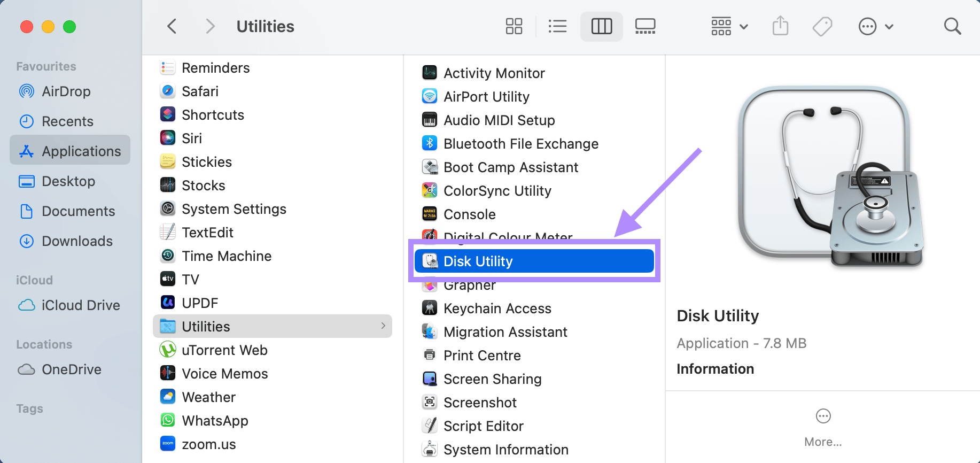Select the Safari compass icon
The height and width of the screenshot is (463, 980).
[168, 91]
